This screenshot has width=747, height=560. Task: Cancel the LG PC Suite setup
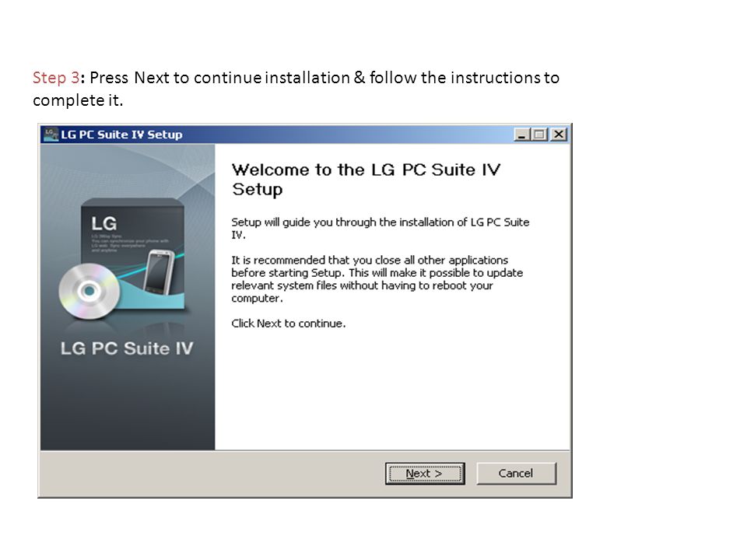pos(516,474)
